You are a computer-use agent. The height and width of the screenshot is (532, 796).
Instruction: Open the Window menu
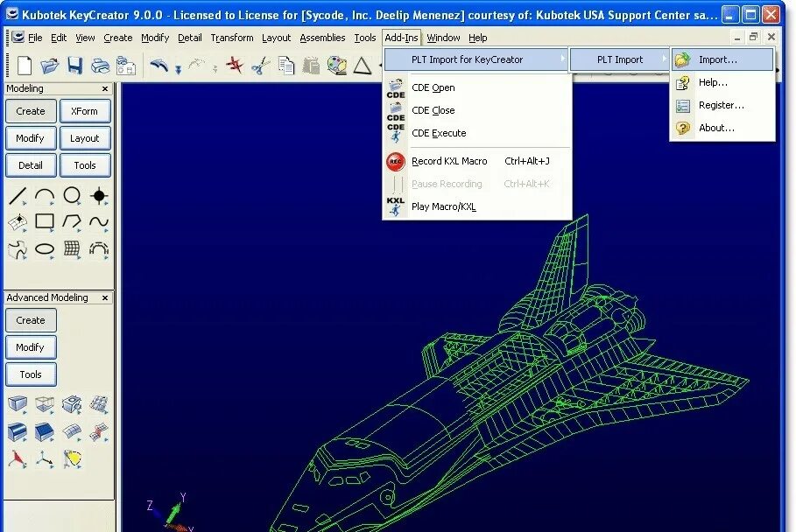(x=443, y=38)
